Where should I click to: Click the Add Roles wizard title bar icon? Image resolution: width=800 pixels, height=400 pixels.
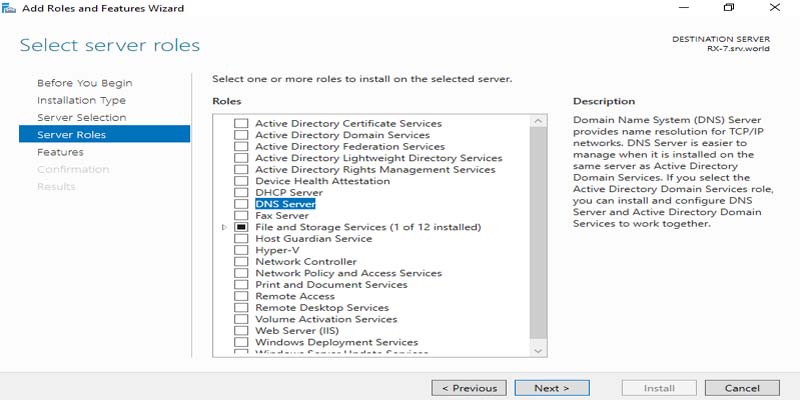pos(9,8)
